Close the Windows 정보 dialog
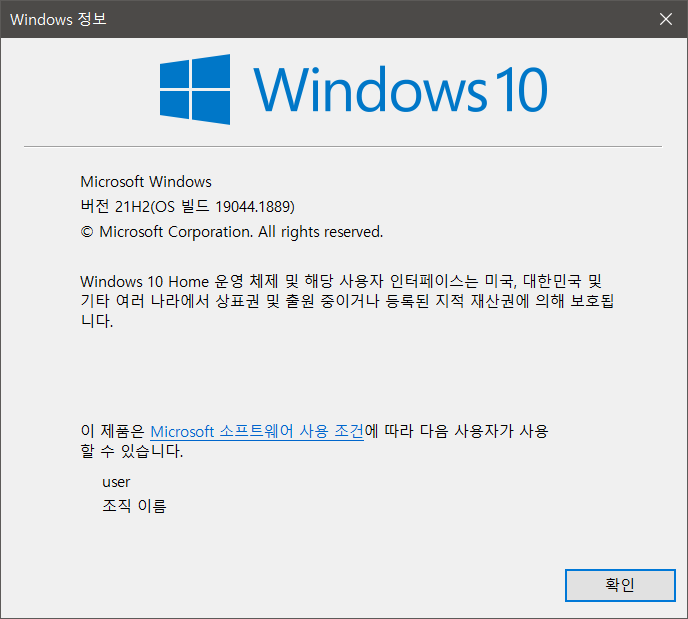This screenshot has height=619, width=688. click(x=666, y=19)
